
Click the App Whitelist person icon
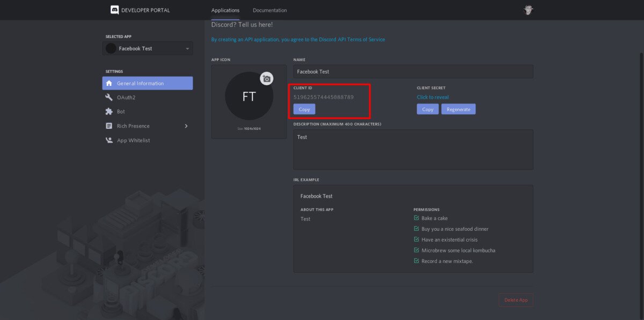pyautogui.click(x=109, y=141)
